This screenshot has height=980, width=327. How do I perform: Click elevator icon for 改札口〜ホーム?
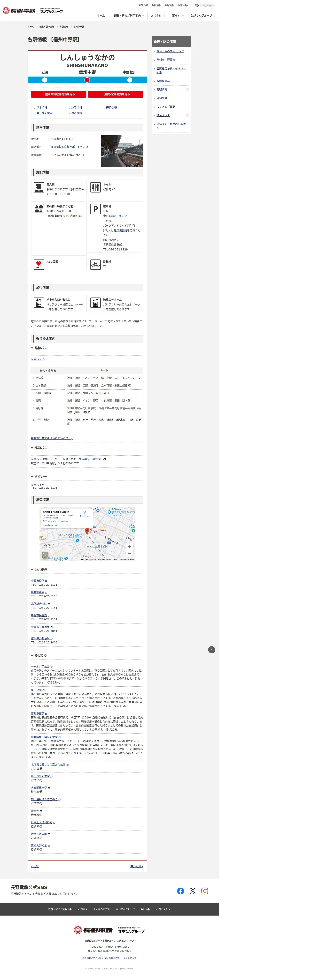coord(95,302)
